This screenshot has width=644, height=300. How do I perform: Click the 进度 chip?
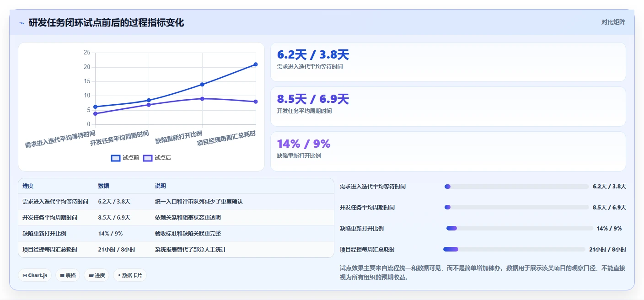[97, 275]
